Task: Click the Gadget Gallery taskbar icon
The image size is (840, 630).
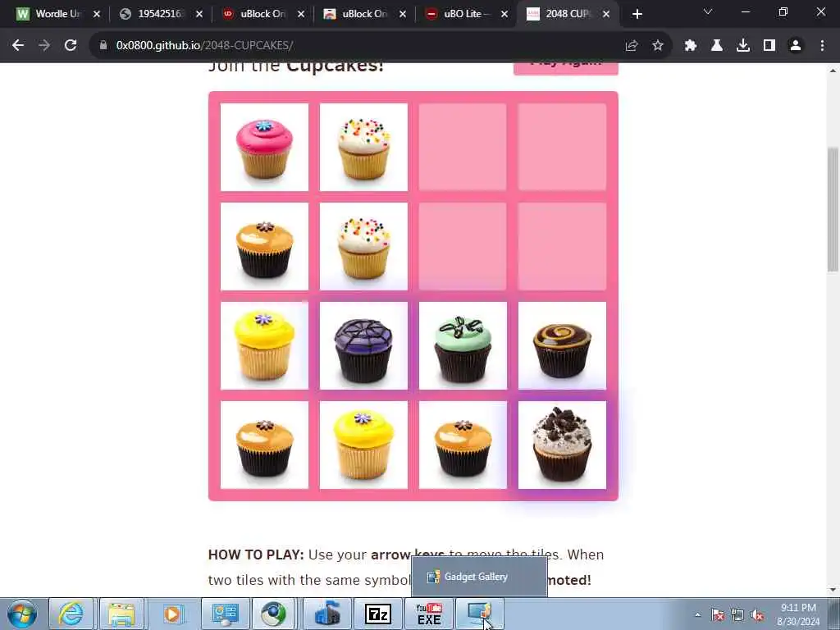Action: point(479,614)
